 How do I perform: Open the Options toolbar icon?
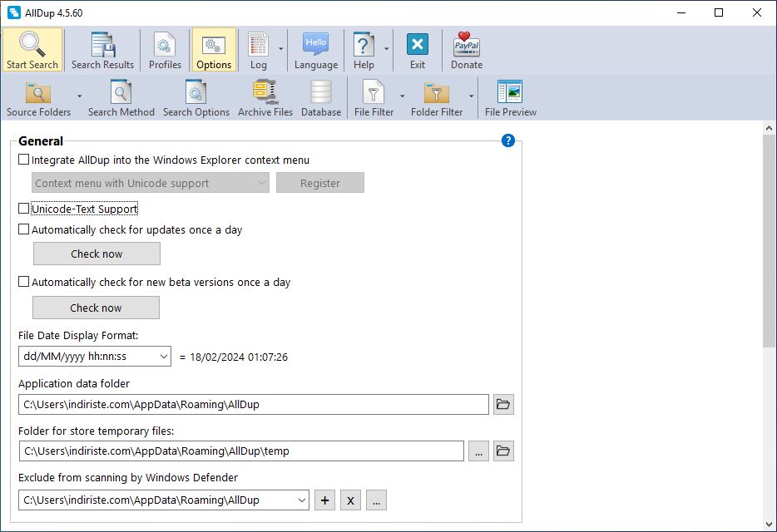coord(214,45)
